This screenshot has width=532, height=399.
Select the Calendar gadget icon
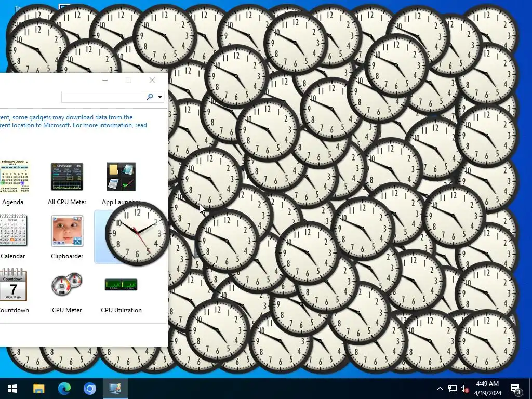click(14, 230)
